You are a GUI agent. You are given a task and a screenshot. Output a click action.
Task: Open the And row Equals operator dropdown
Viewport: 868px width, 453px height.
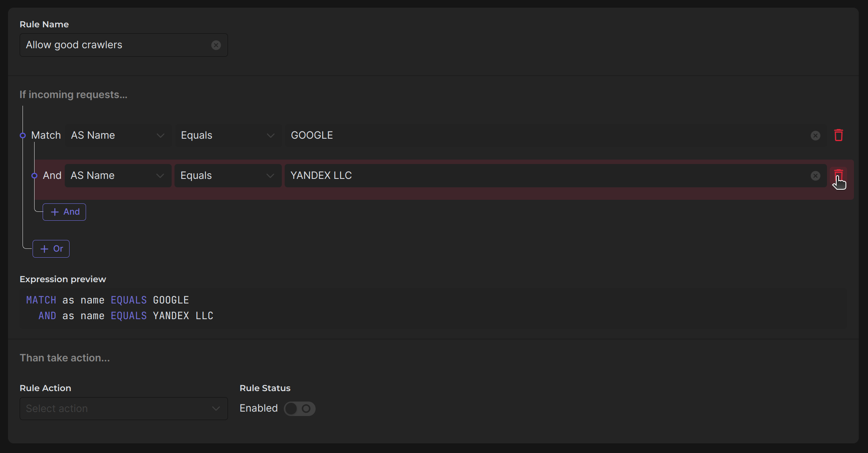(228, 176)
